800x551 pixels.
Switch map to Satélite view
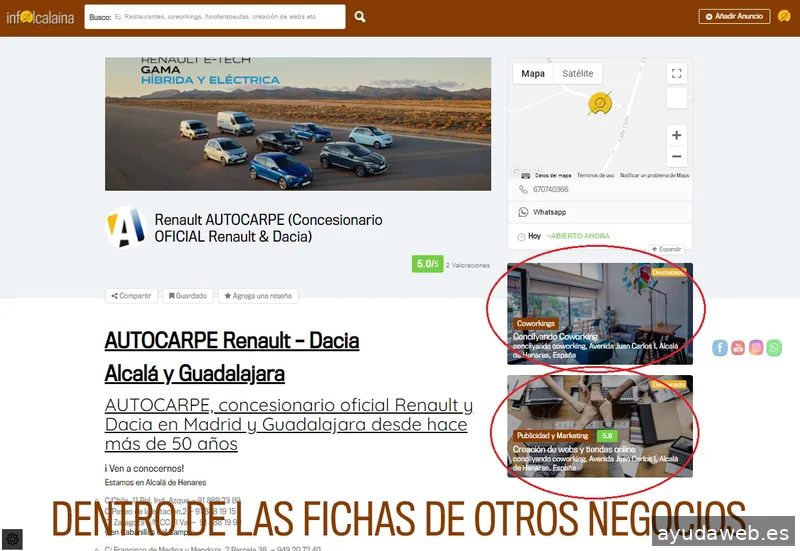pyautogui.click(x=578, y=73)
